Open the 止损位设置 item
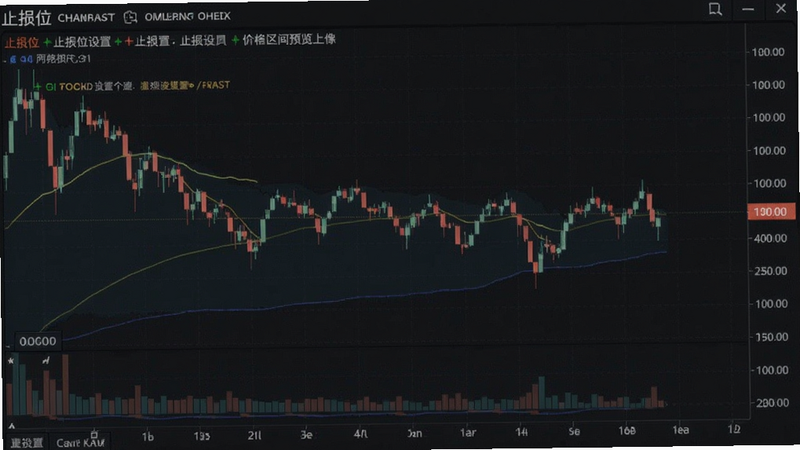Screen dimensions: 800x450 point(82,42)
